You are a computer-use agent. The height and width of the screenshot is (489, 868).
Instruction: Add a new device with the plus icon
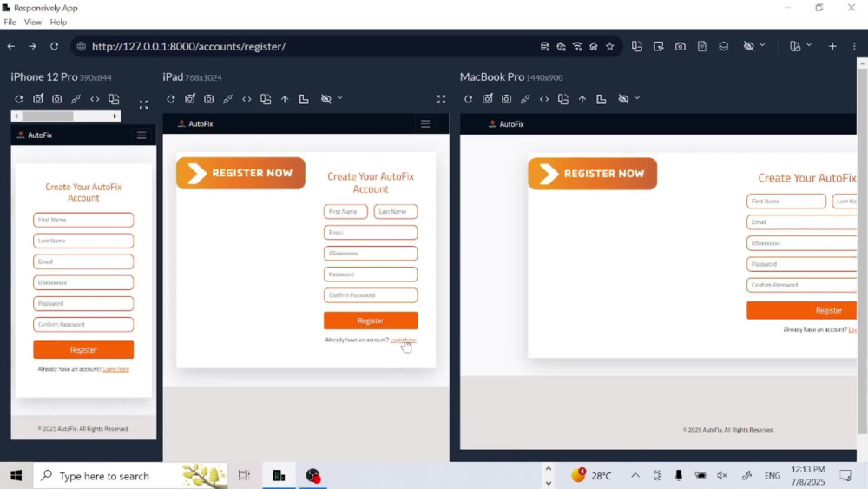click(832, 47)
